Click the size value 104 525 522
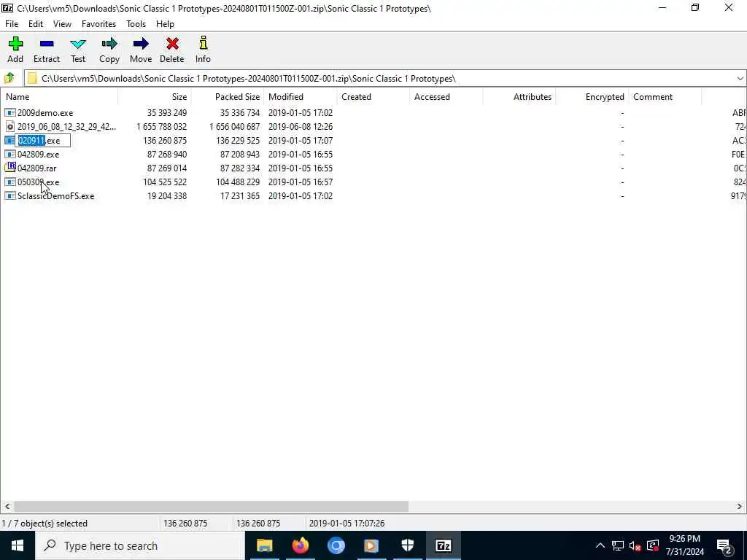The width and height of the screenshot is (747, 560). click(165, 182)
